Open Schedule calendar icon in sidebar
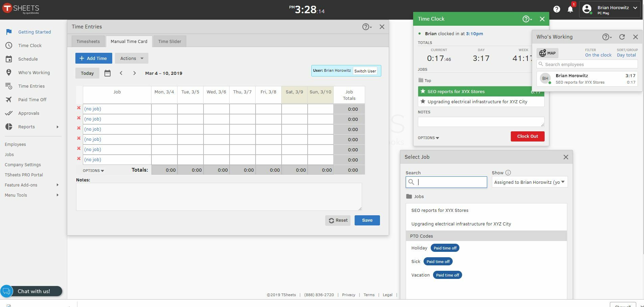Screen dimensions: 644x307 tap(9, 59)
